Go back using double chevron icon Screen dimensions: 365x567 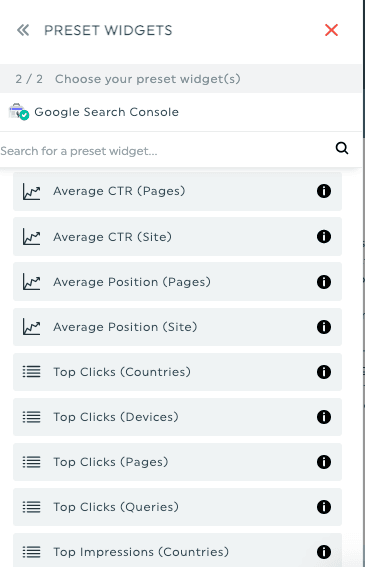(x=23, y=30)
